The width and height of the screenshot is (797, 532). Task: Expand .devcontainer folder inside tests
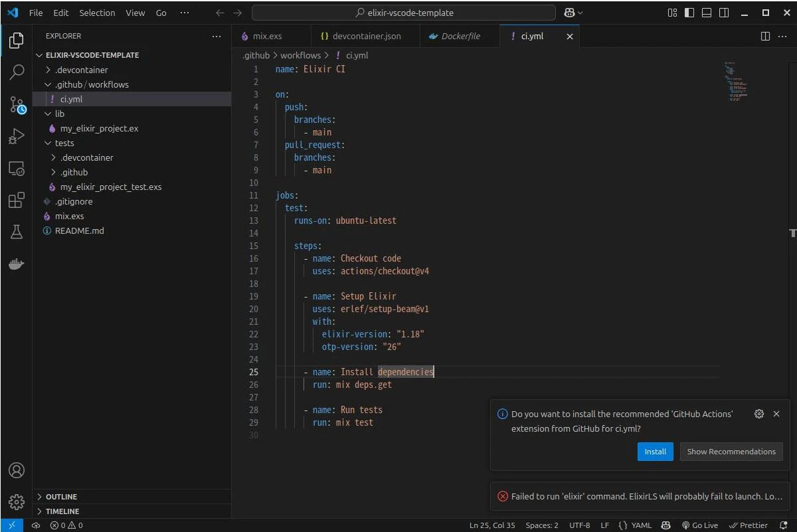tap(54, 157)
